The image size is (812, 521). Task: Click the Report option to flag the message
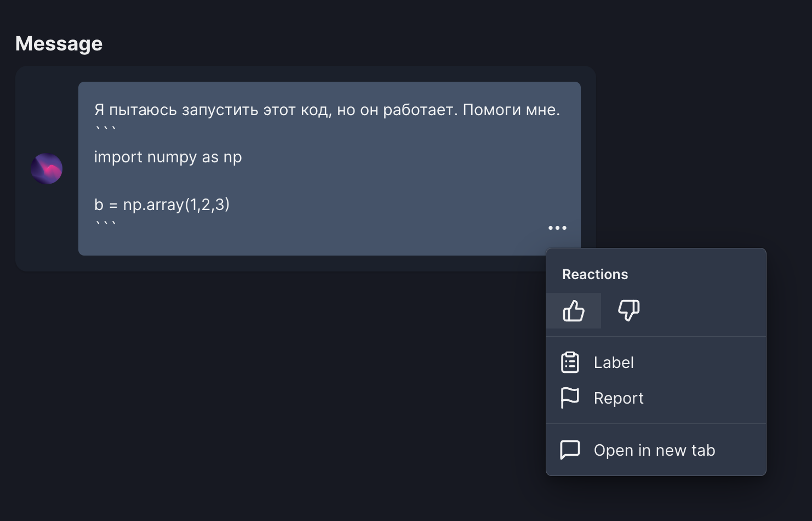[x=618, y=398]
